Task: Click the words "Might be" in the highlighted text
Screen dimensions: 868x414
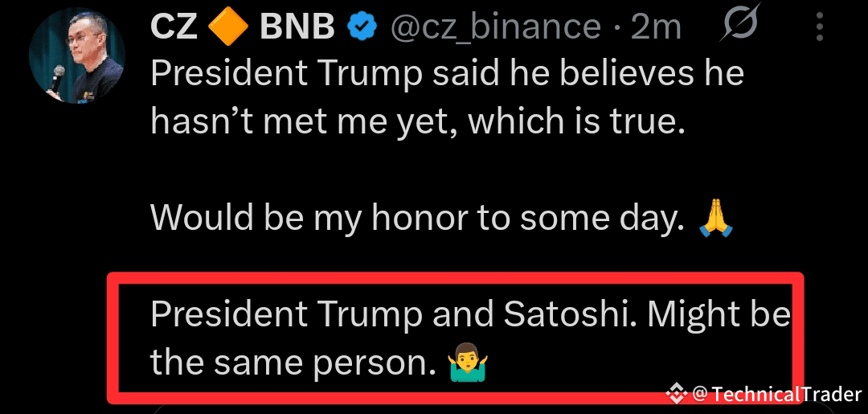Action: coord(719,314)
